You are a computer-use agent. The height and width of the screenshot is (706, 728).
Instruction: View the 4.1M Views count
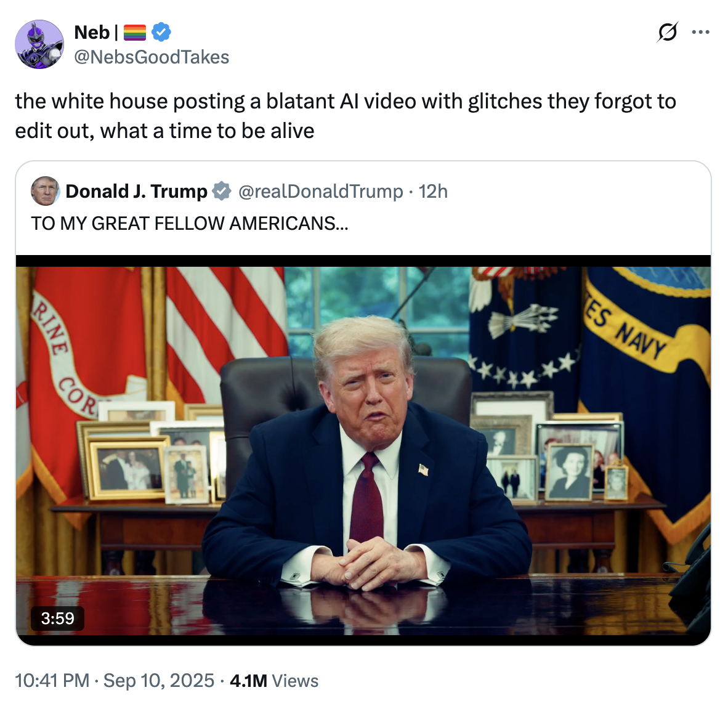tap(274, 681)
